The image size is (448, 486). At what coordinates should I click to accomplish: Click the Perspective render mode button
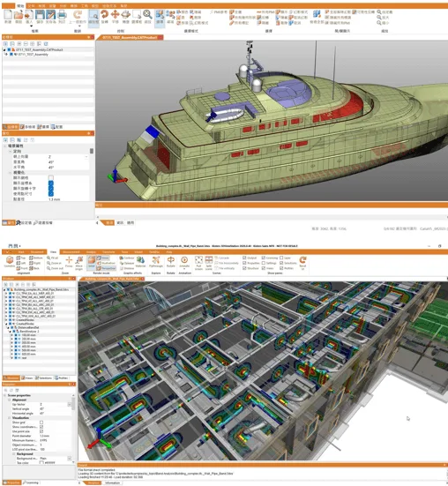click(x=106, y=268)
